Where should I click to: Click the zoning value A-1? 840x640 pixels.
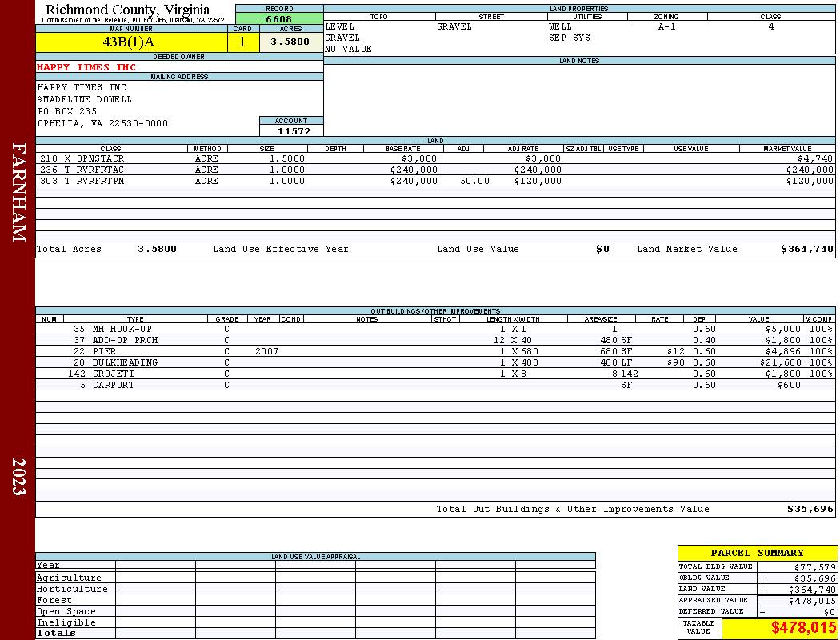pyautogui.click(x=667, y=26)
